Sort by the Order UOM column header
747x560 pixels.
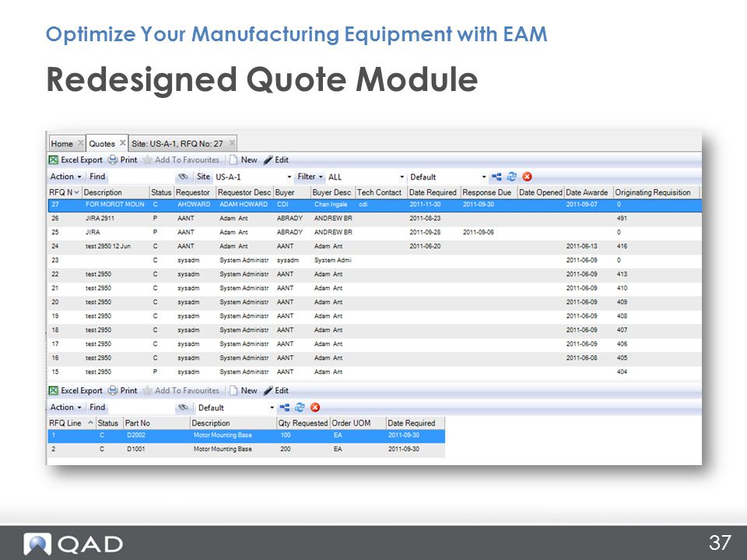tap(357, 423)
